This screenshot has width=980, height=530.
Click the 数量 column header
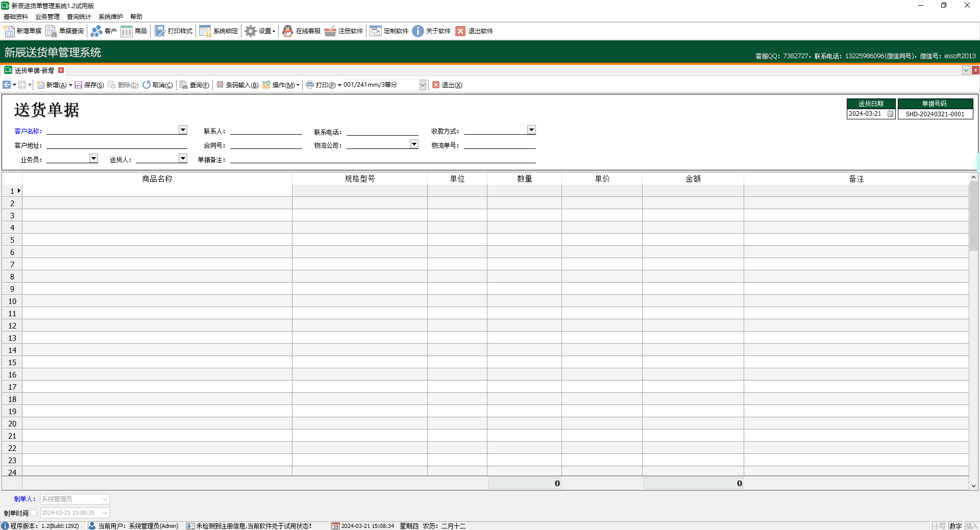525,179
